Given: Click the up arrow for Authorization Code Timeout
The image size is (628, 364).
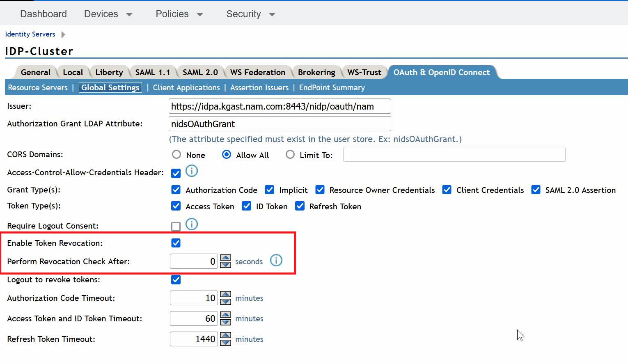Looking at the screenshot, I should (225, 295).
